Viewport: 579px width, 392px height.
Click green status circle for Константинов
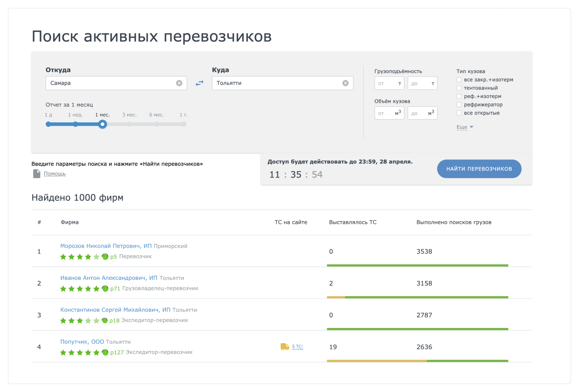click(x=104, y=320)
